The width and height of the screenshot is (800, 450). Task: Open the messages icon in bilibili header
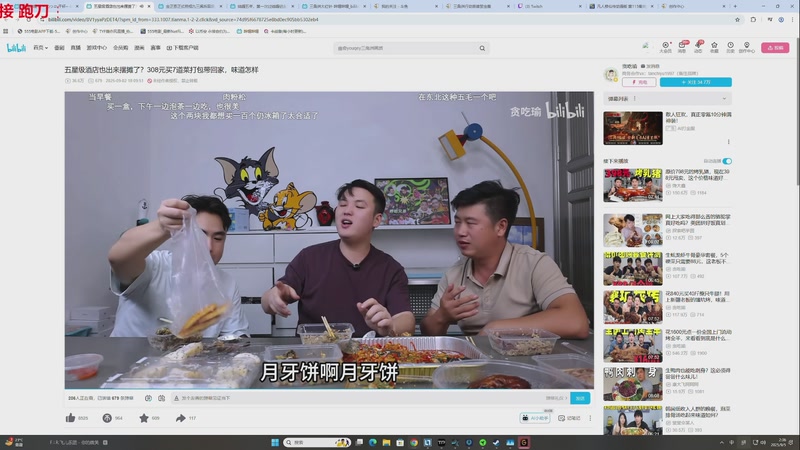pyautogui.click(x=682, y=47)
